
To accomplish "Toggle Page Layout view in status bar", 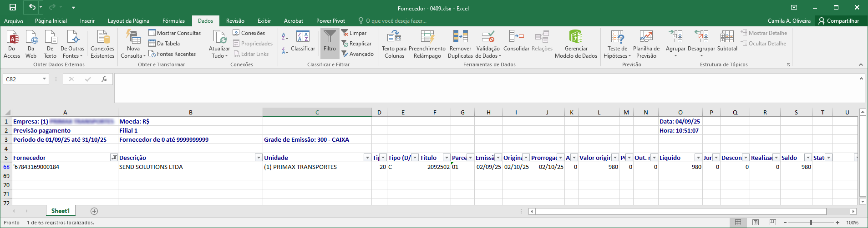I will [756, 223].
